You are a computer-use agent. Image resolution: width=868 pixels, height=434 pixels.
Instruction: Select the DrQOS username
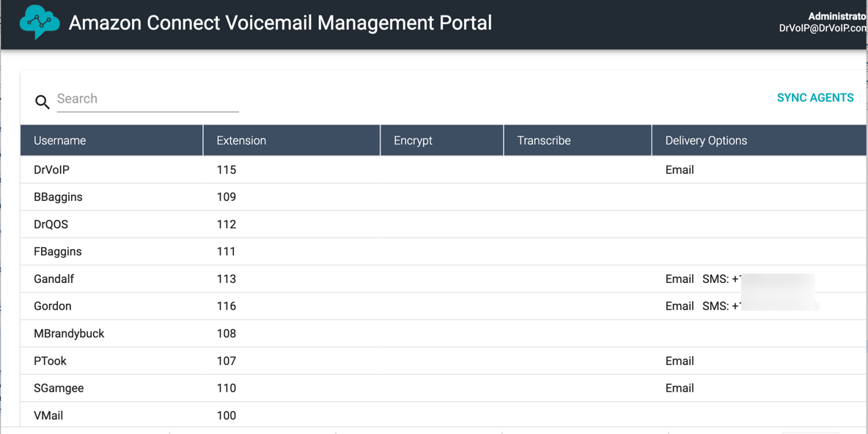click(x=51, y=224)
